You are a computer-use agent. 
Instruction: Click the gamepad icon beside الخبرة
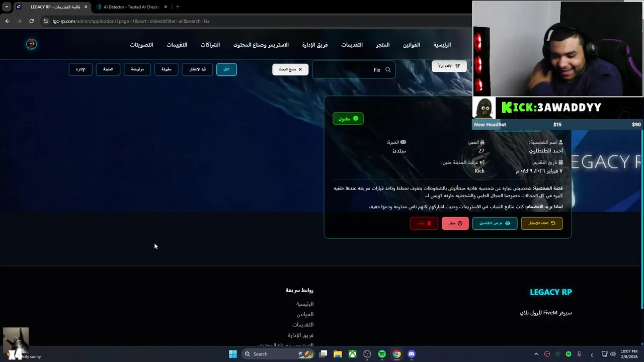click(x=403, y=142)
